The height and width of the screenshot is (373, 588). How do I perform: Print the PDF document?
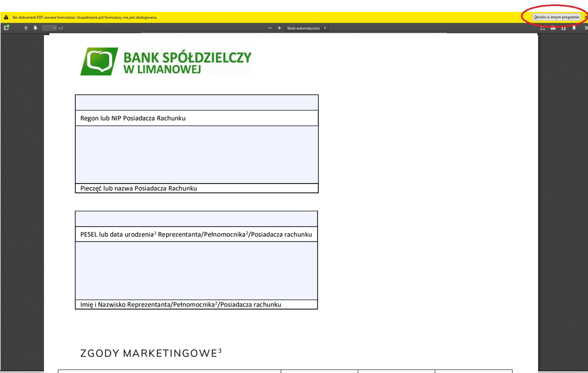(x=553, y=28)
